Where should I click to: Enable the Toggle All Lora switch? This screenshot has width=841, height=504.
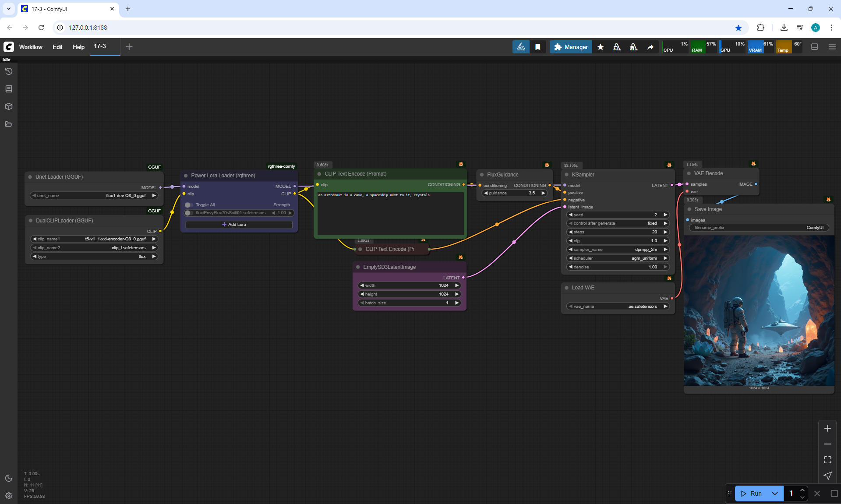tap(189, 205)
